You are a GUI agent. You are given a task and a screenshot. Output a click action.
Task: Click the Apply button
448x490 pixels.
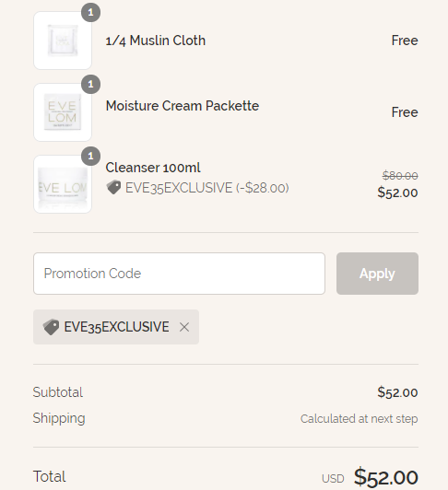click(377, 274)
